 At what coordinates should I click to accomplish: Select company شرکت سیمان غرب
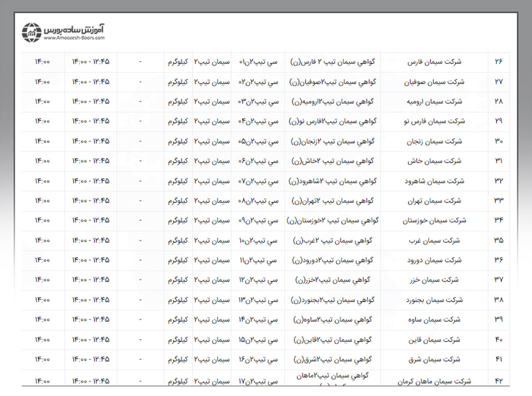[x=434, y=240]
